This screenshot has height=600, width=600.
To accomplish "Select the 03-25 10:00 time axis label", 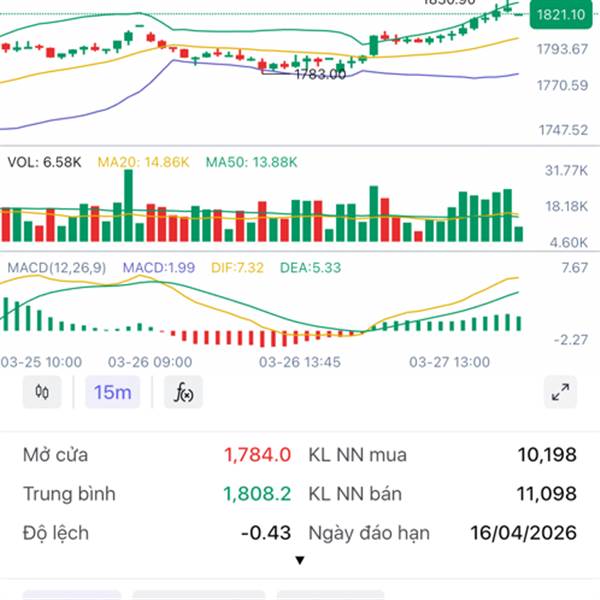I will point(41,362).
